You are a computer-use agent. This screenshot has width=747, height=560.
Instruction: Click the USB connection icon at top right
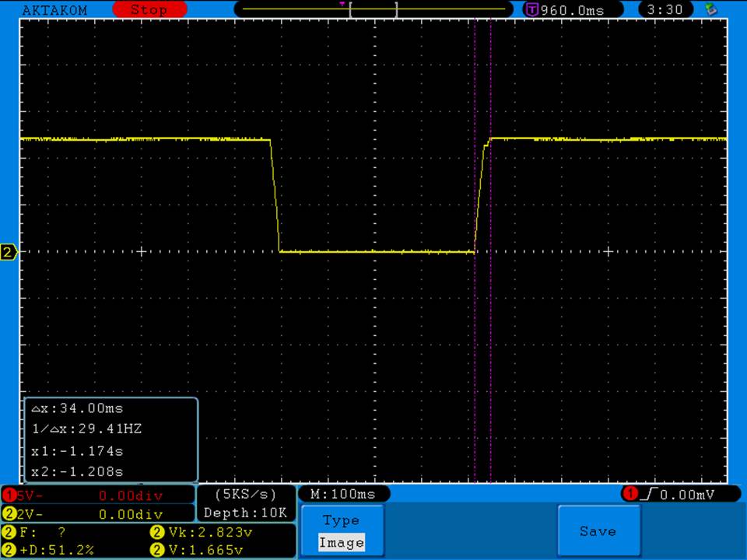(x=710, y=9)
